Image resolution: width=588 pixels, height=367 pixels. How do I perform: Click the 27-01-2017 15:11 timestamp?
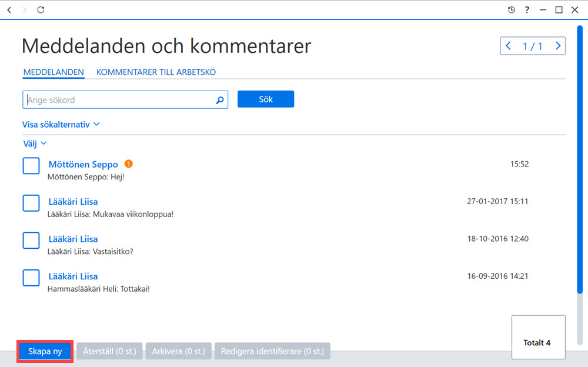point(497,201)
